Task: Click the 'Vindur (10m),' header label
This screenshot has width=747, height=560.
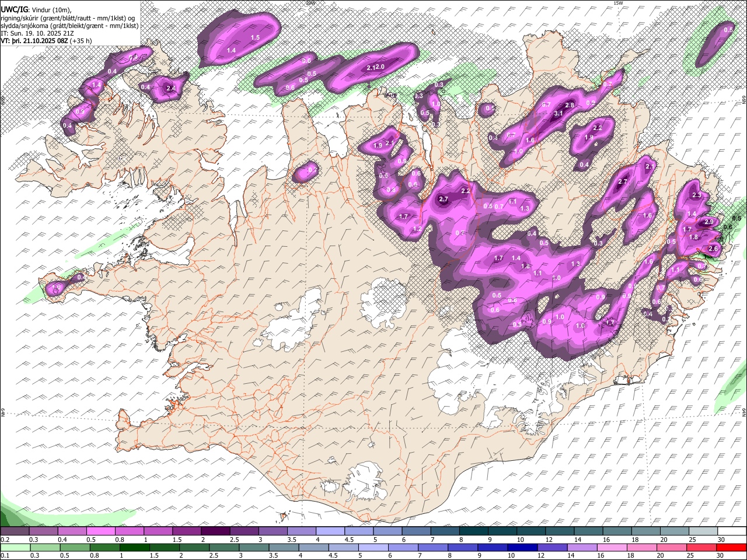Action: pos(51,9)
